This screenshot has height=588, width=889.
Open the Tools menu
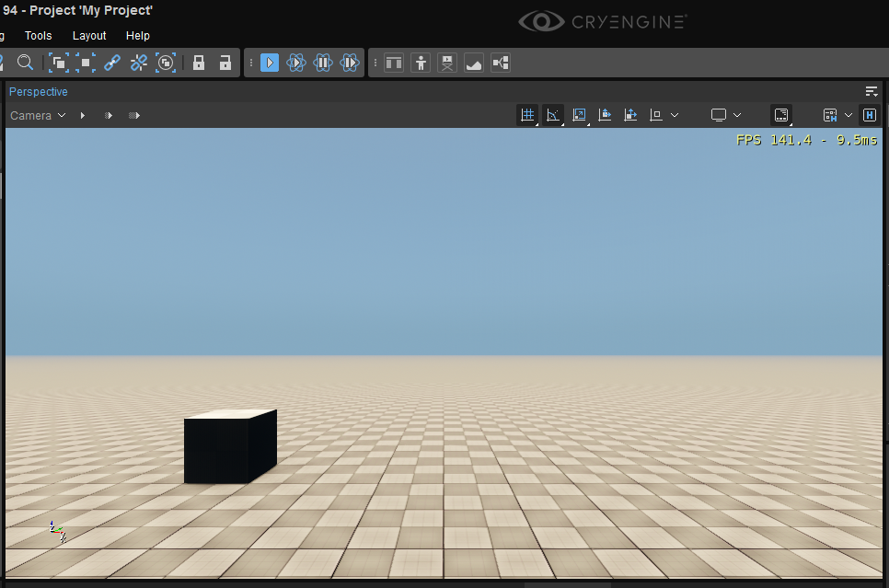(x=38, y=36)
